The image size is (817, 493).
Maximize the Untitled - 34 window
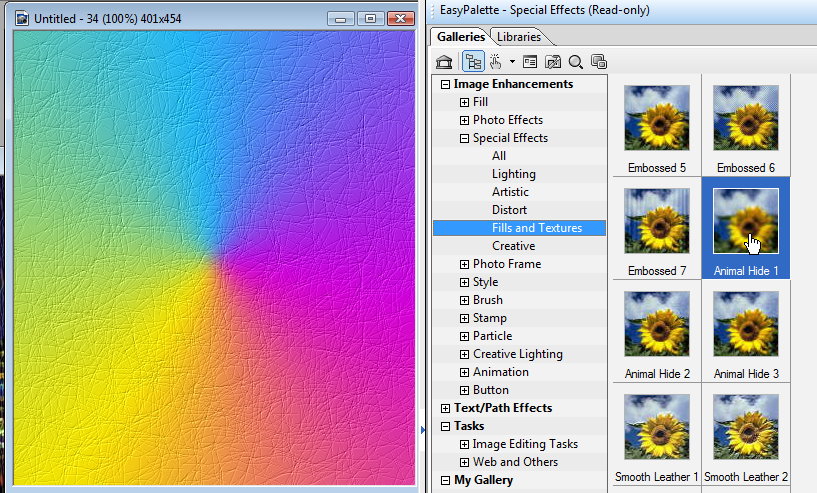(370, 19)
